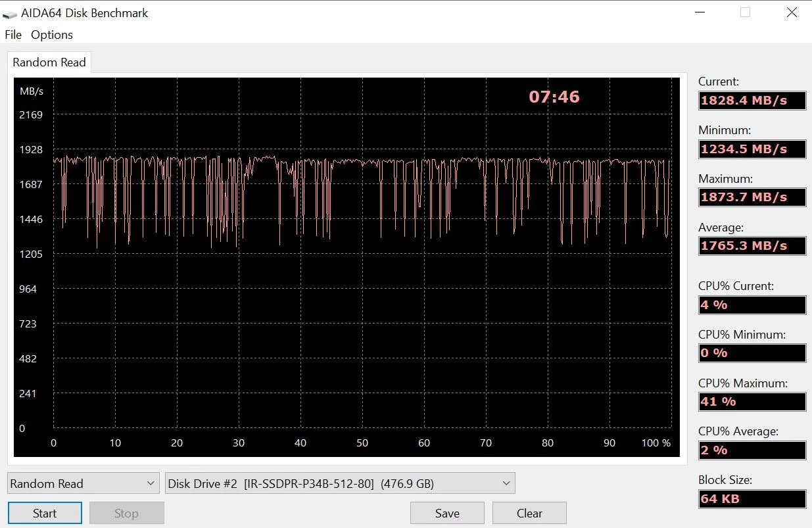Screen dimensions: 812x528
Task: Click the CPU% Average 2 % field
Action: point(752,450)
